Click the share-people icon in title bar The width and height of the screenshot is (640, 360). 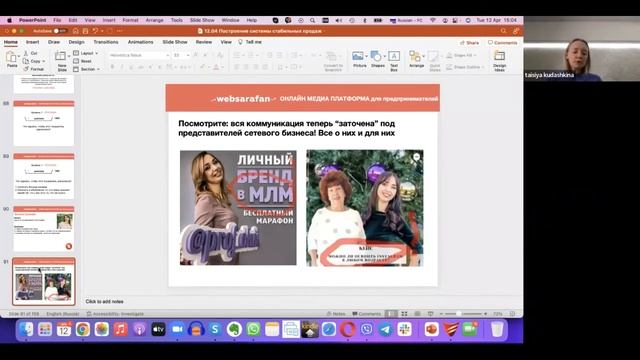[516, 31]
